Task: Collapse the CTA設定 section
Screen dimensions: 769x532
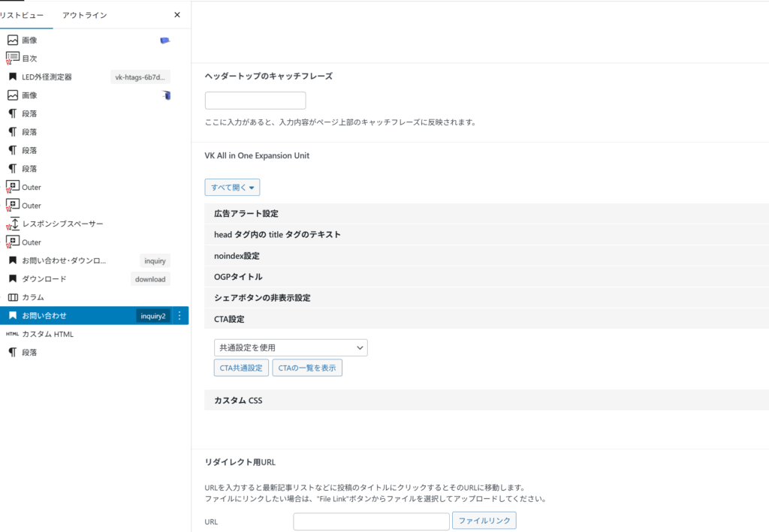Action: pos(487,319)
